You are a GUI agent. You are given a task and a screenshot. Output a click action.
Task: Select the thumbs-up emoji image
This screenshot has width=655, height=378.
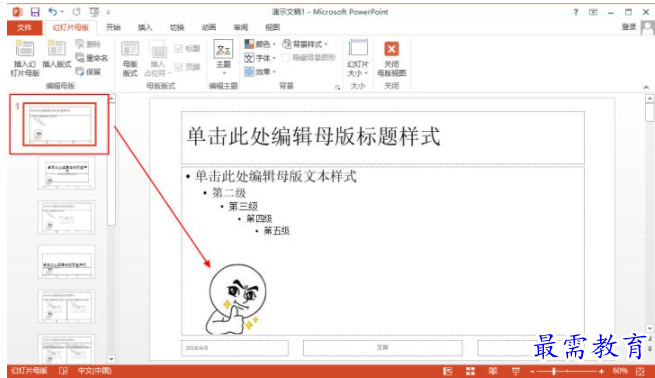236,299
